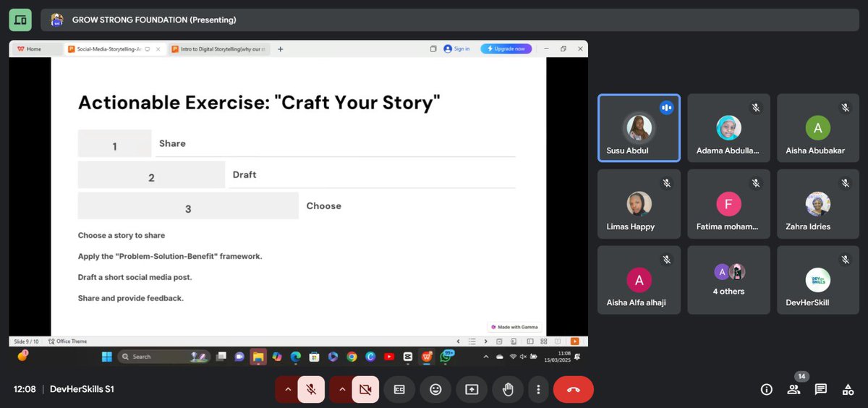Open the Windows Start menu
Screen dimensions: 868x408
(107, 356)
